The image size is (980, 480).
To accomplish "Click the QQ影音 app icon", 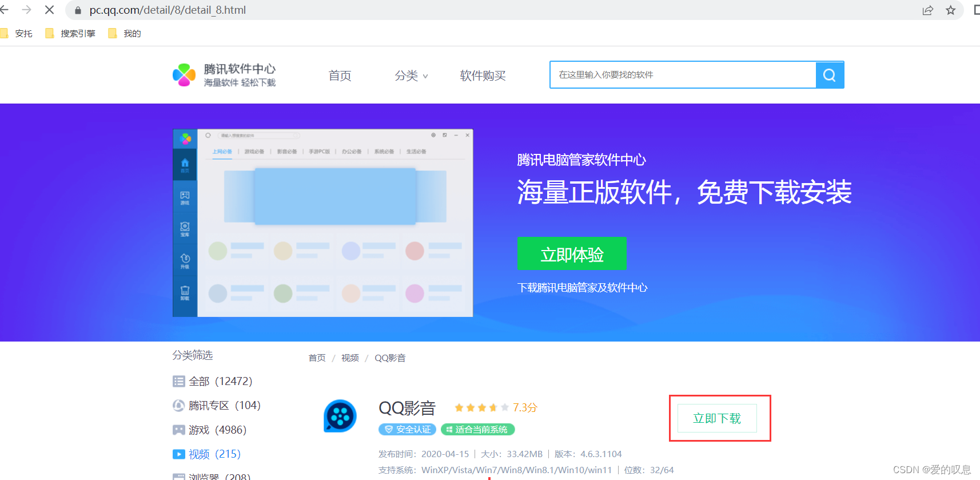I will tap(340, 416).
